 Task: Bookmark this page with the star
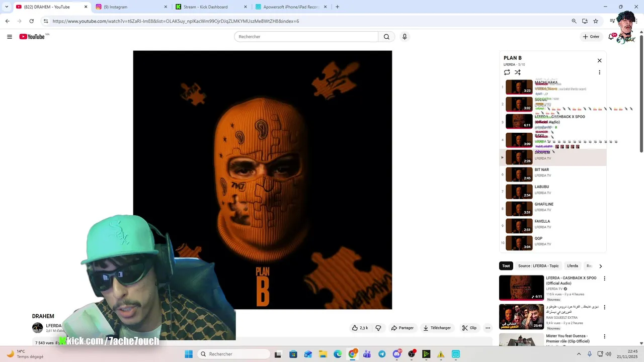[596, 21]
